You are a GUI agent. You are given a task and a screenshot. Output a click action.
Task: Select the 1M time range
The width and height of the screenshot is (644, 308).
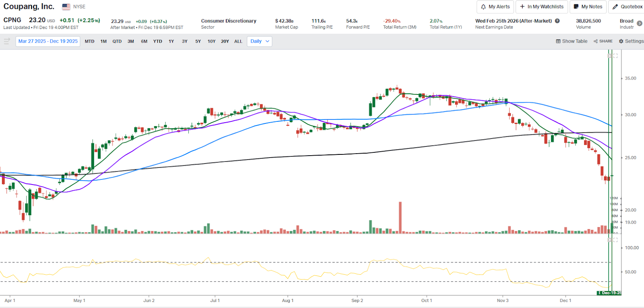pyautogui.click(x=103, y=41)
